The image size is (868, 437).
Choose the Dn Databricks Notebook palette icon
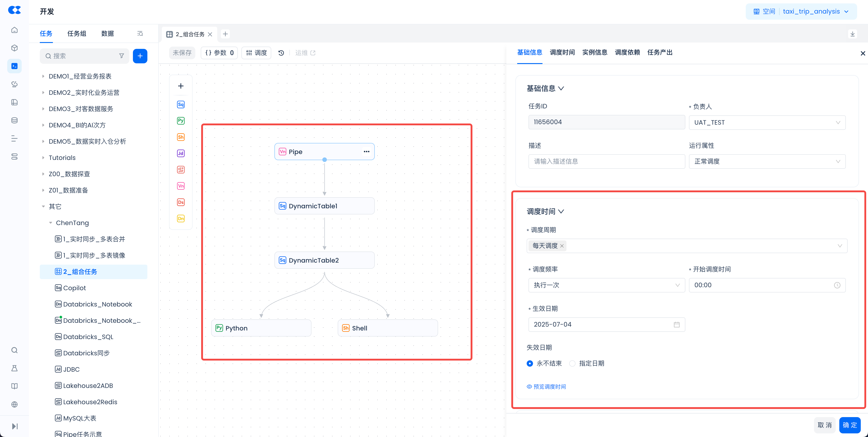pyautogui.click(x=181, y=218)
